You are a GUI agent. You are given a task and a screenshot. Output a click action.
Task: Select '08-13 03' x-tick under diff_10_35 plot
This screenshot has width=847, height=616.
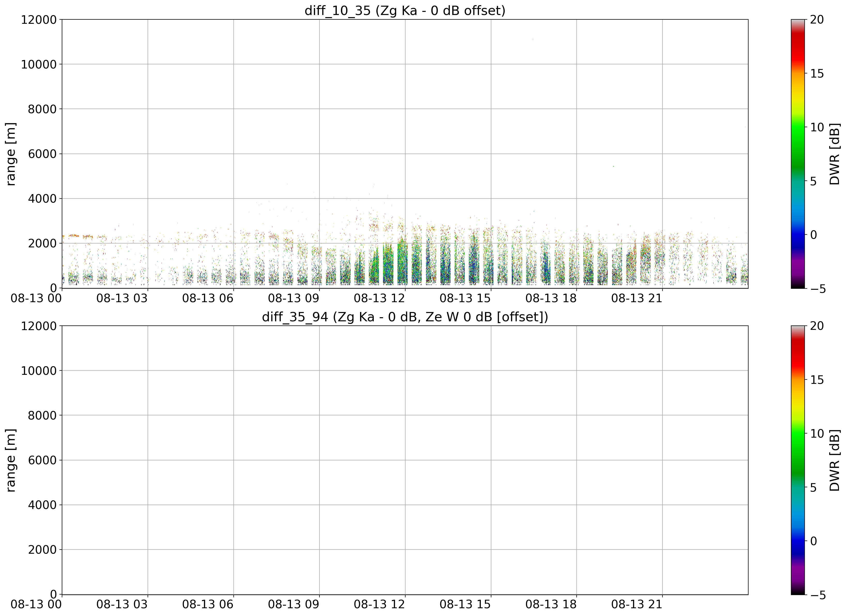(122, 298)
